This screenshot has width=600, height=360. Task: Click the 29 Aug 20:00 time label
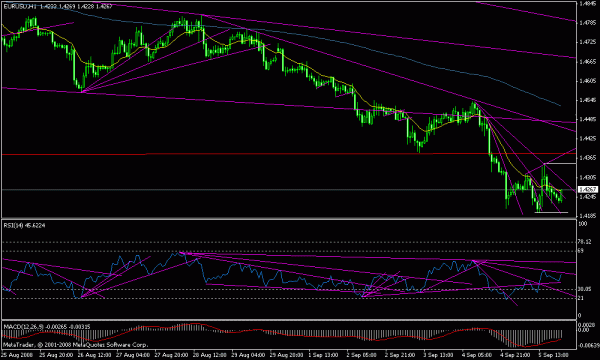coord(286,355)
